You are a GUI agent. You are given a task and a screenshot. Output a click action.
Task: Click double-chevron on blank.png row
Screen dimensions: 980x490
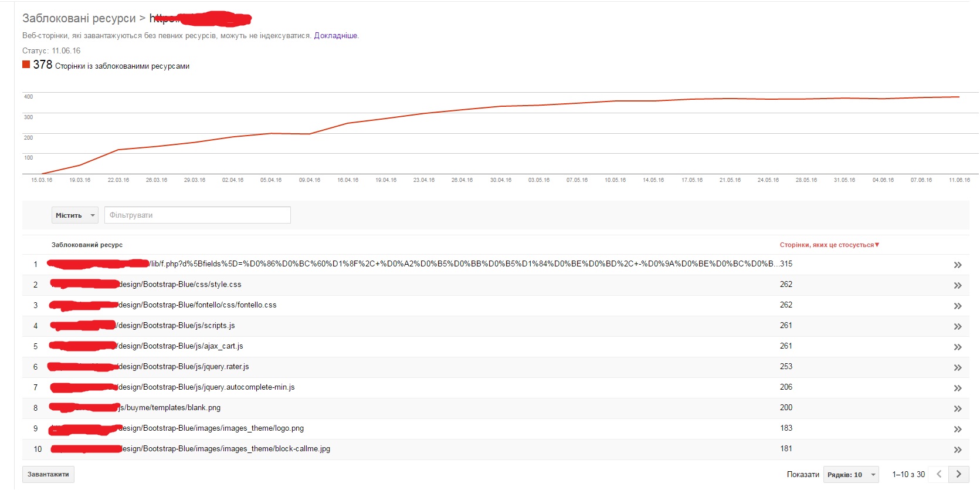[957, 408]
